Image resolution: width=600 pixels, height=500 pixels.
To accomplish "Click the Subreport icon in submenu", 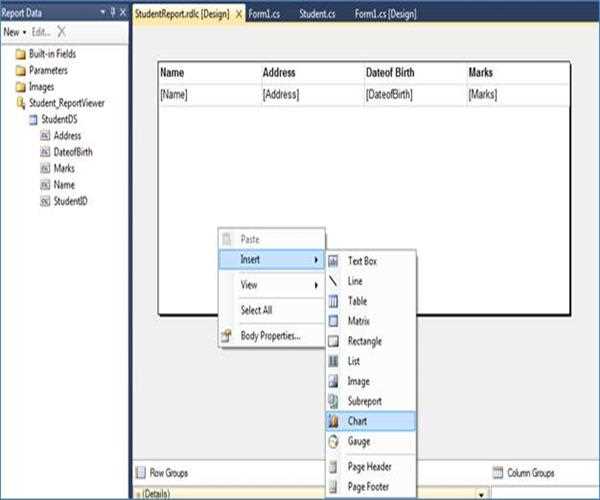I will click(334, 401).
